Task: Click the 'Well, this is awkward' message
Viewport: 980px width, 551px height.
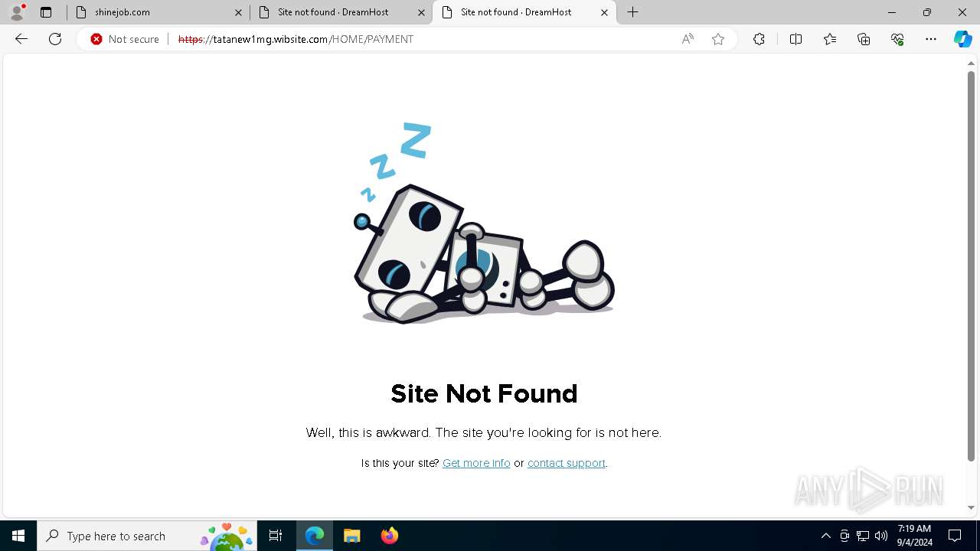Action: tap(484, 432)
